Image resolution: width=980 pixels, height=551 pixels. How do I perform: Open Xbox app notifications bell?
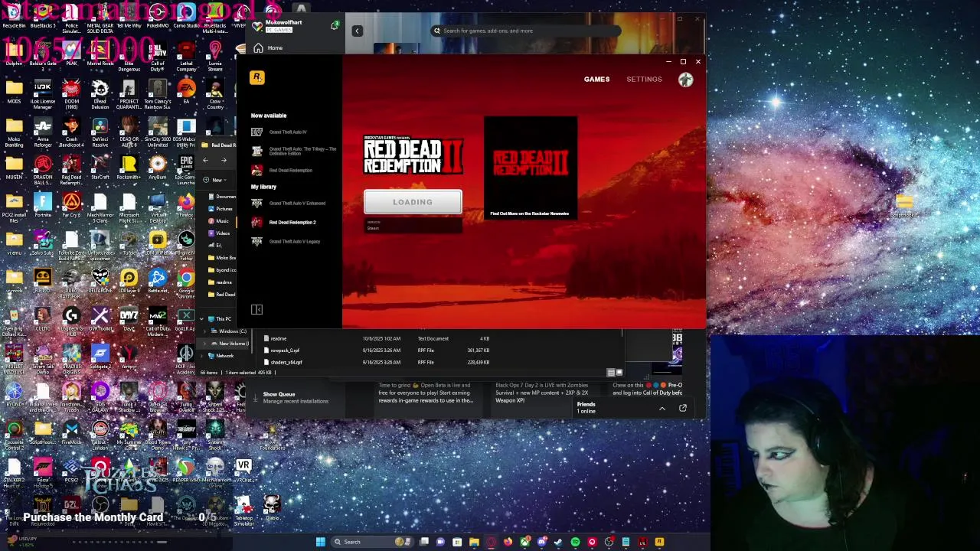click(335, 26)
